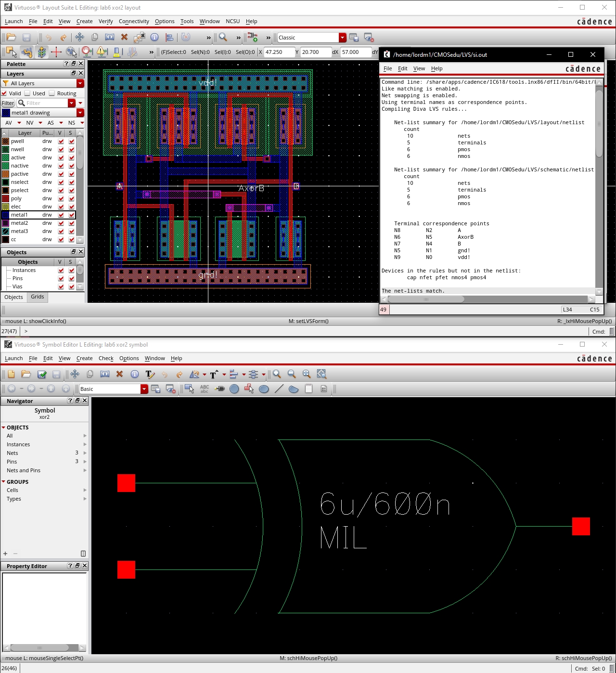This screenshot has width=616, height=673.
Task: Uncheck the Valid layers checkbox
Action: 4,93
